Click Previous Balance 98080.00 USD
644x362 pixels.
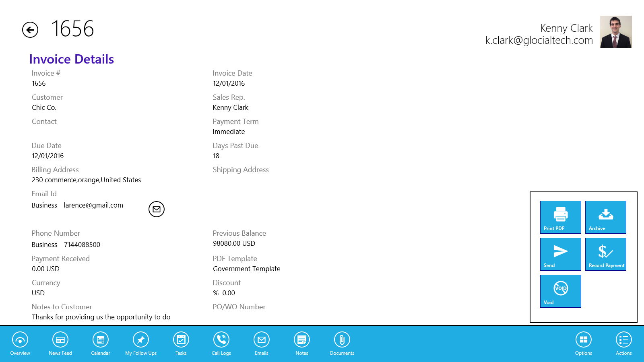click(x=234, y=243)
